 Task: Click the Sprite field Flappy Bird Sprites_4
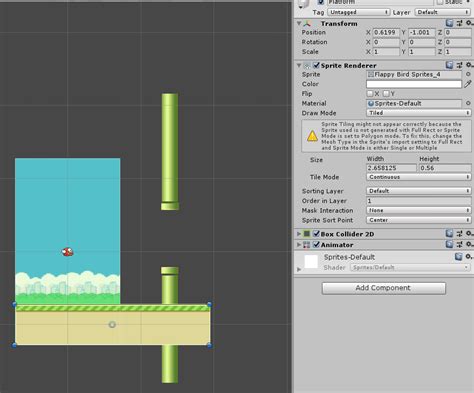pyautogui.click(x=414, y=74)
